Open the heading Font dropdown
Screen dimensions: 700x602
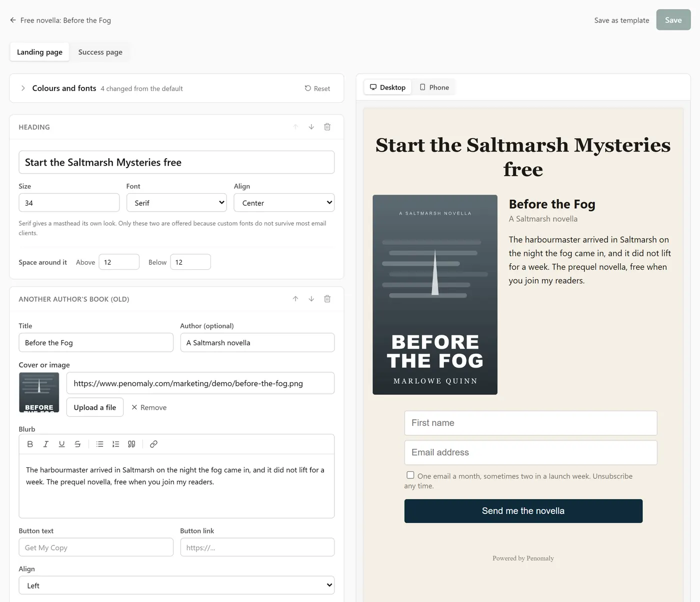[x=176, y=203]
